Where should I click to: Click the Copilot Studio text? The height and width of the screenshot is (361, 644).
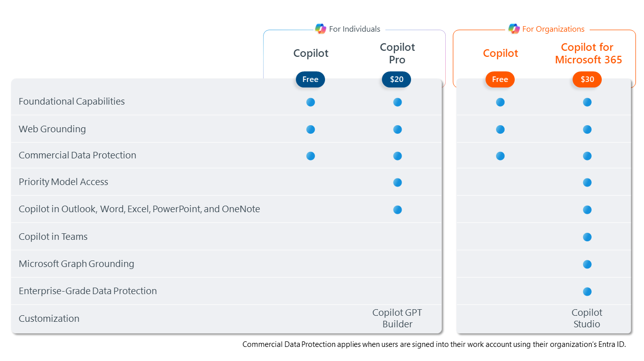(x=587, y=318)
